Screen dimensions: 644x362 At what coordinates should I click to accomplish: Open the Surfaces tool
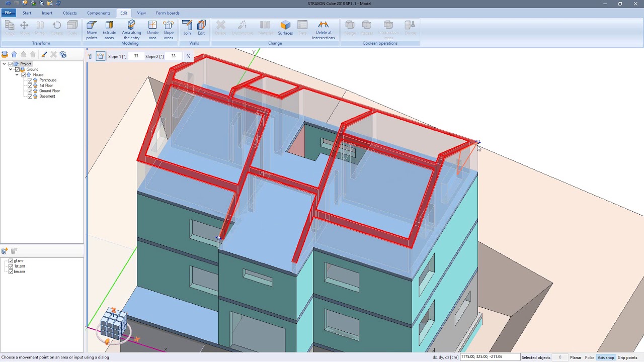285,28
